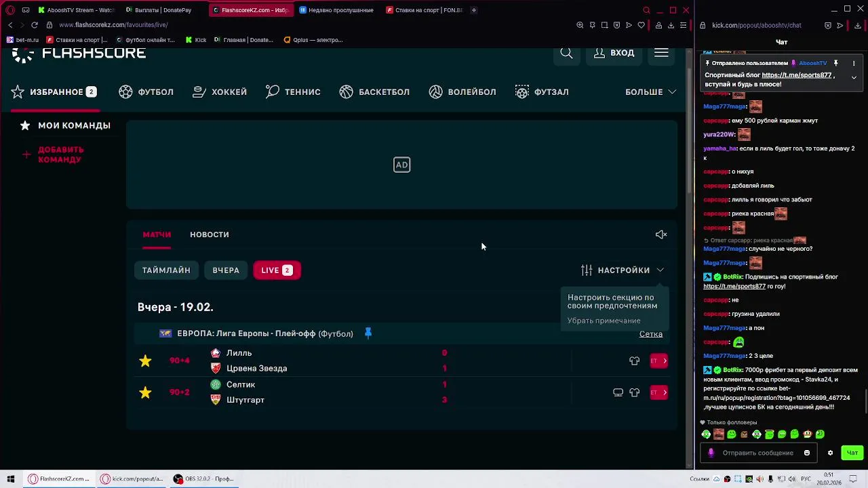Screen dimensions: 868x488
Task: Go to the ВОЛЕЙБОЛ sport section
Action: (462, 91)
